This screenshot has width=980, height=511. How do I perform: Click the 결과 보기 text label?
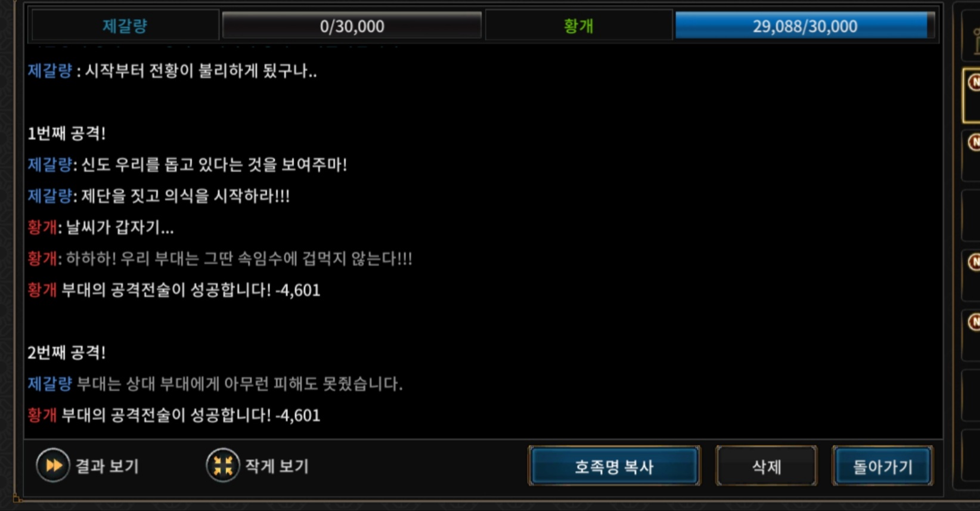(x=107, y=466)
